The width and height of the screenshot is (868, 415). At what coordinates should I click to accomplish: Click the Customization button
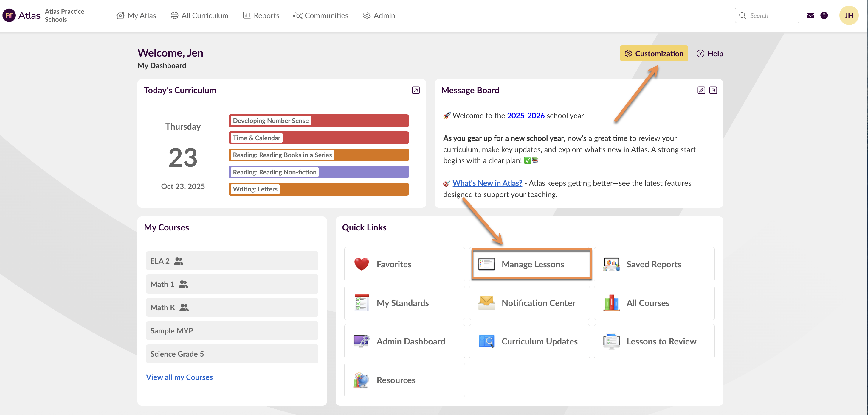[654, 54]
